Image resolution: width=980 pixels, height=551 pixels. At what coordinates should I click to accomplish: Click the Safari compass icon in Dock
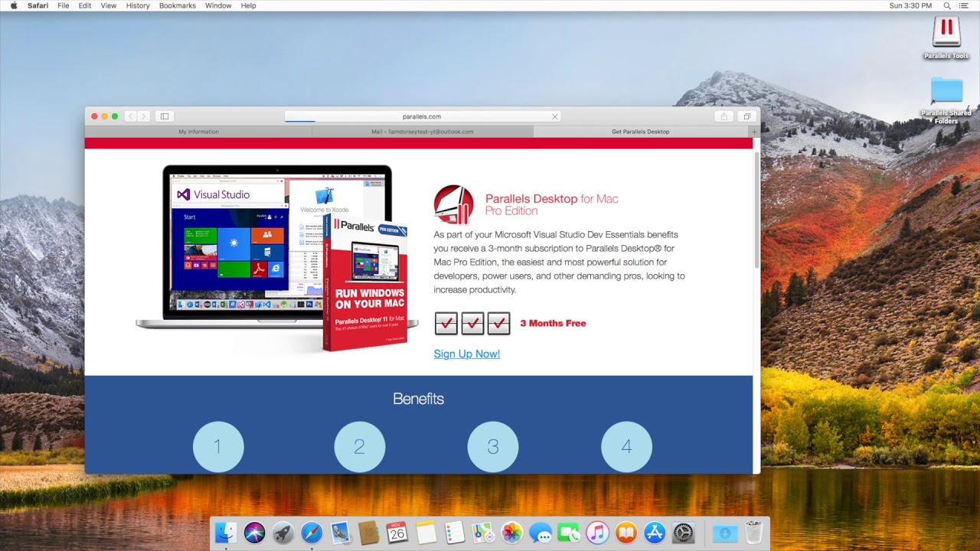pyautogui.click(x=312, y=533)
